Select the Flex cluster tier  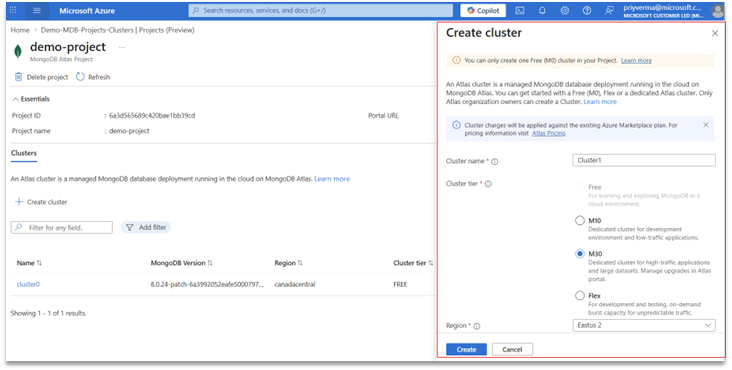pos(579,295)
